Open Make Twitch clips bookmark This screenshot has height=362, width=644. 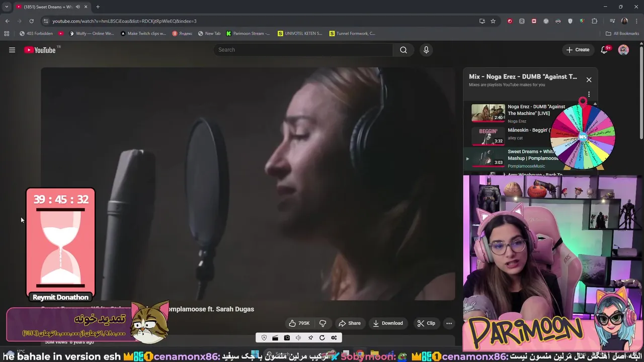click(x=143, y=34)
